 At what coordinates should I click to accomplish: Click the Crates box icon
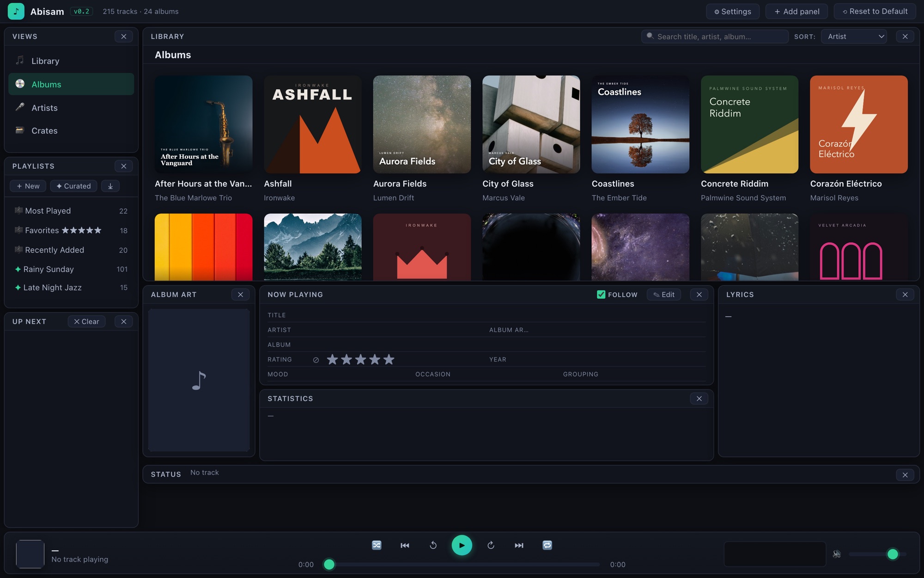coord(20,130)
